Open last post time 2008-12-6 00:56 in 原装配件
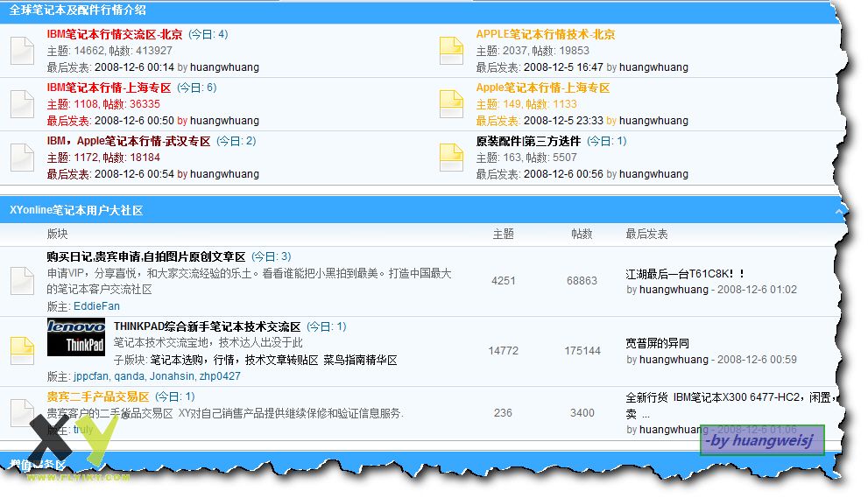The height and width of the screenshot is (498, 868). click(563, 174)
